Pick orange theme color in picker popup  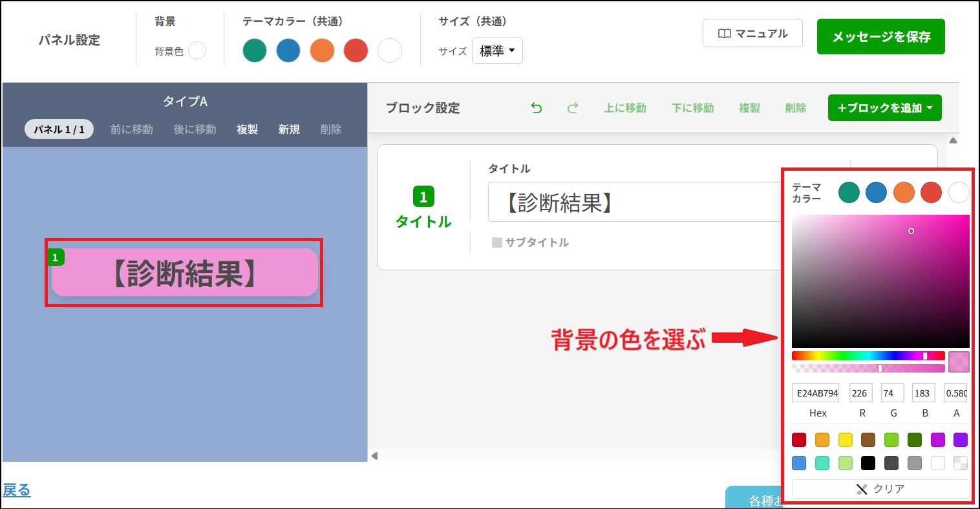[904, 192]
